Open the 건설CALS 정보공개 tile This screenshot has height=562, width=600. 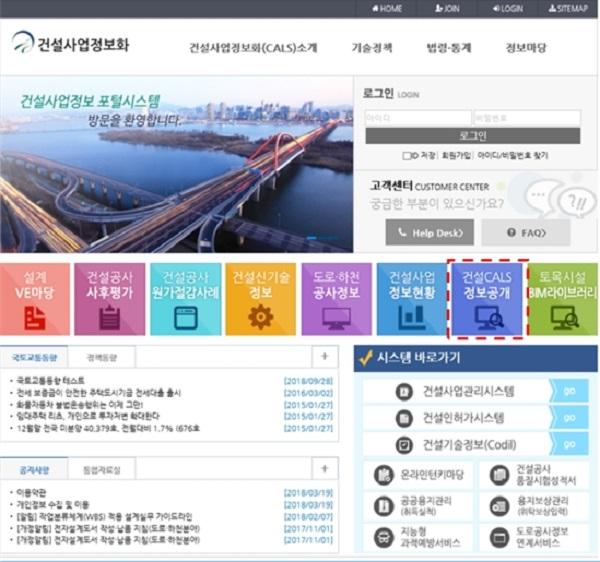(487, 298)
